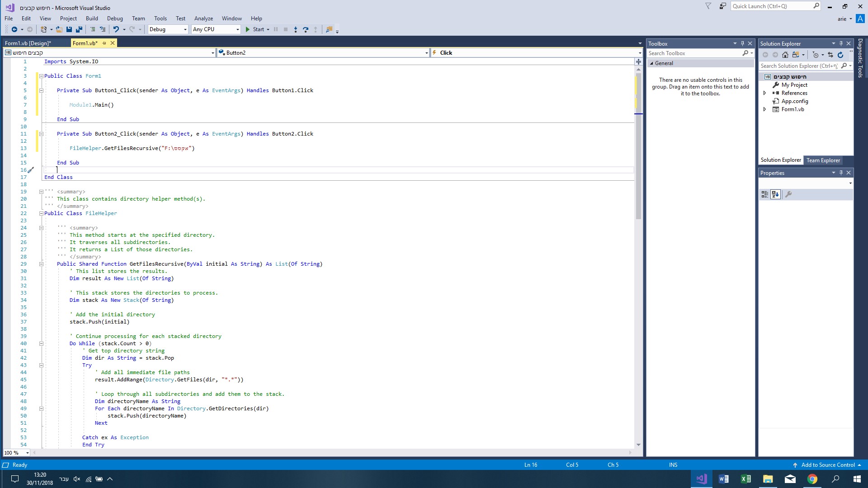Collapse the General toolbox group
Viewport: 868px width, 488px height.
[x=652, y=63]
